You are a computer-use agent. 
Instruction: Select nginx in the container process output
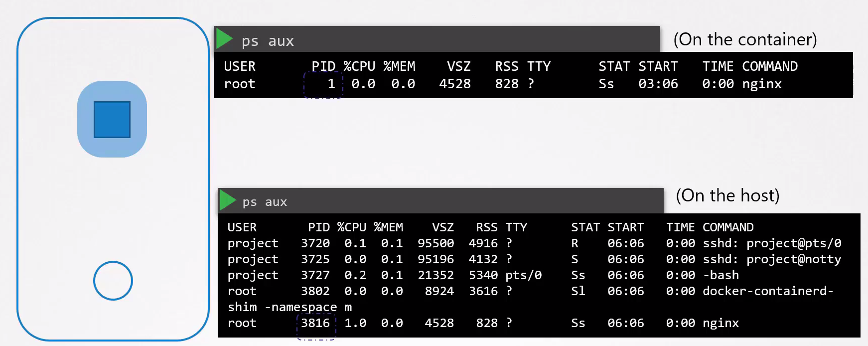coord(761,84)
